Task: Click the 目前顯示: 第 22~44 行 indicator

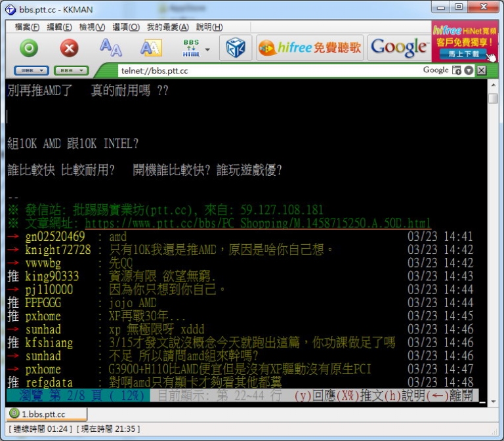Action: [220, 396]
